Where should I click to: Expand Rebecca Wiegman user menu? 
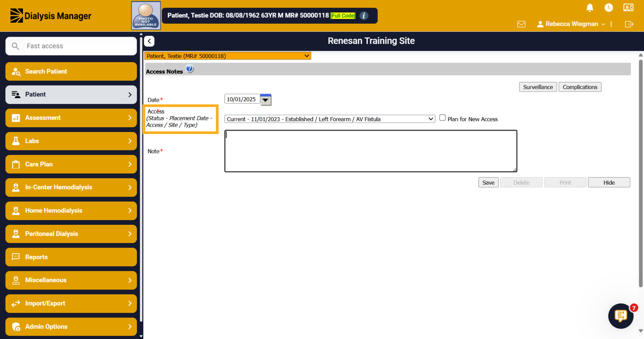click(571, 24)
